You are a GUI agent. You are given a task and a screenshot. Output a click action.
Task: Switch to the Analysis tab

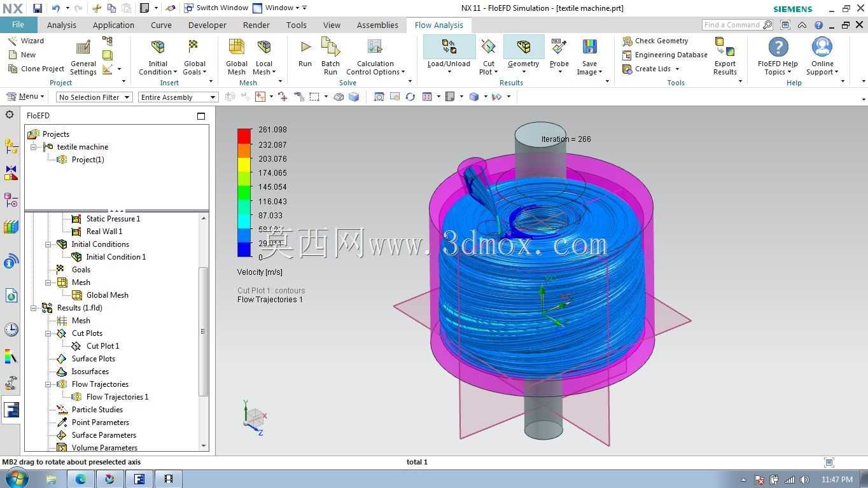[x=62, y=25]
